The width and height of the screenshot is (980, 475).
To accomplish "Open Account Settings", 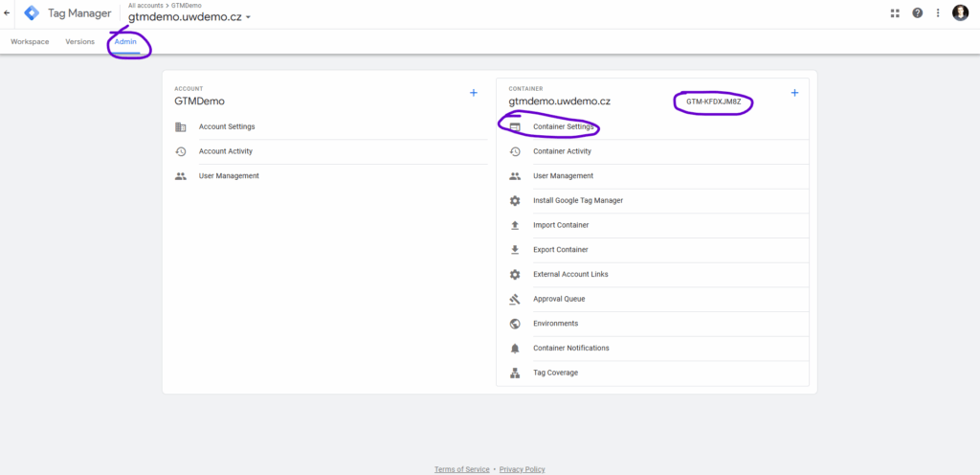I will point(227,126).
